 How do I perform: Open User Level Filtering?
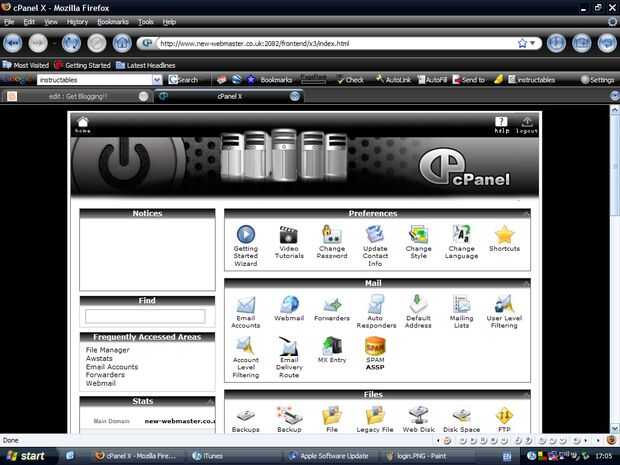[504, 304]
